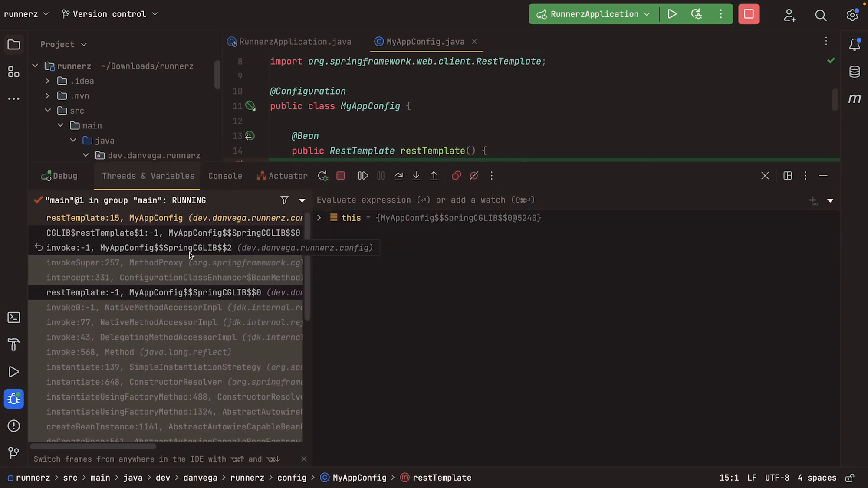Open the Git tool window icon
Image resolution: width=868 pixels, height=488 pixels.
[x=14, y=453]
